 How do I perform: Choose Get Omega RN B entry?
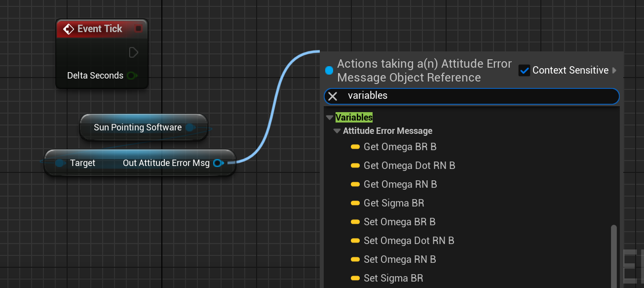point(400,184)
